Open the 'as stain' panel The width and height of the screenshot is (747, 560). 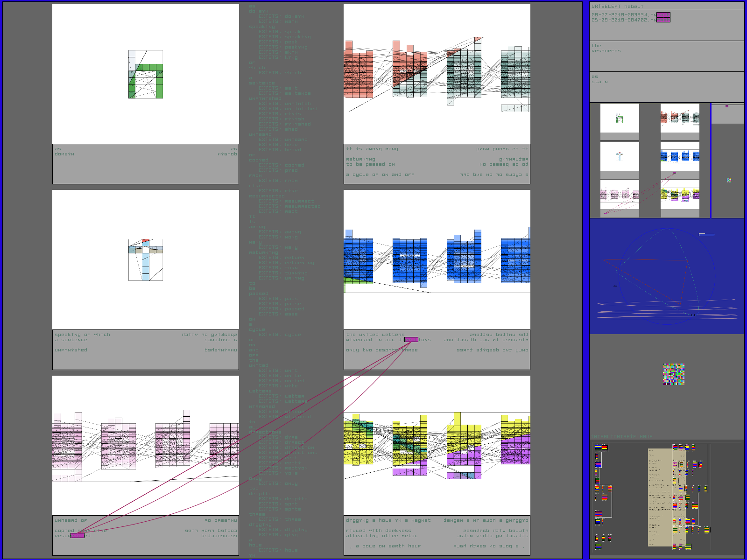[x=667, y=87]
